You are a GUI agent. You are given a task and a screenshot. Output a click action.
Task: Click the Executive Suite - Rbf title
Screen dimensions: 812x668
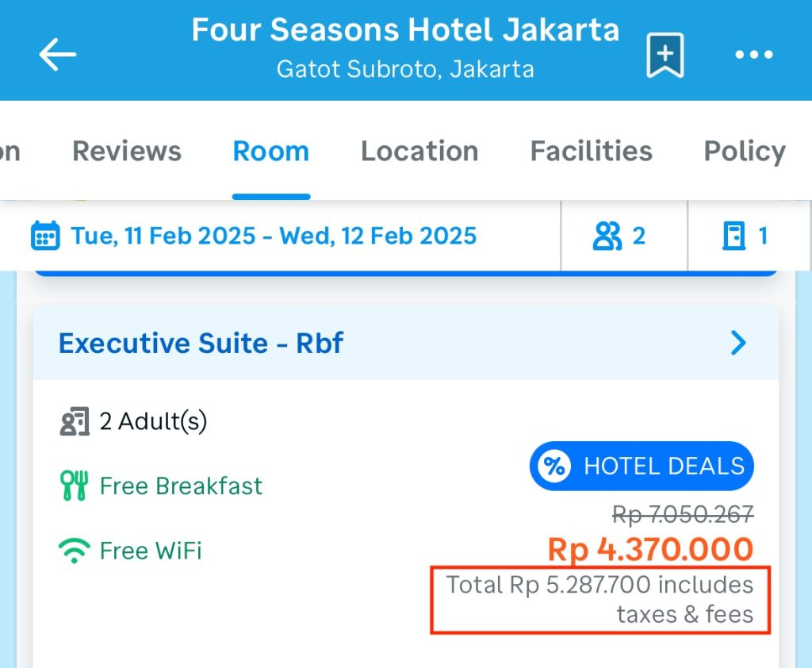[201, 343]
